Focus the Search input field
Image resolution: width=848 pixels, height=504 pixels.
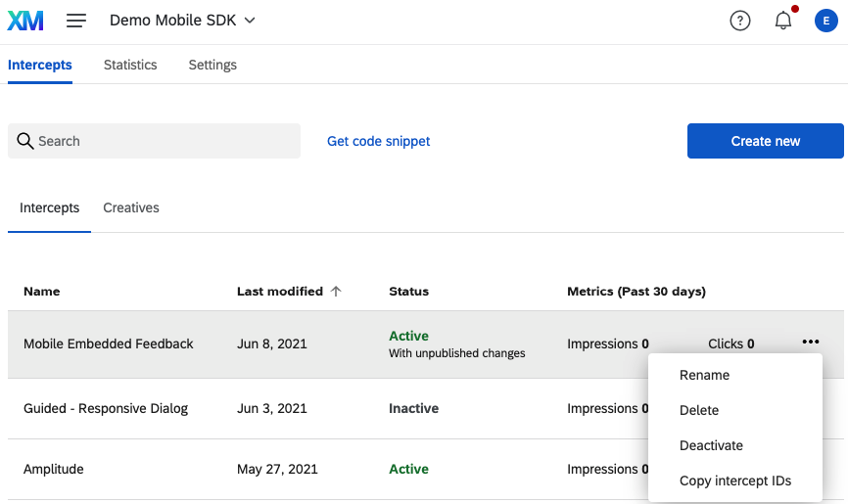click(154, 141)
